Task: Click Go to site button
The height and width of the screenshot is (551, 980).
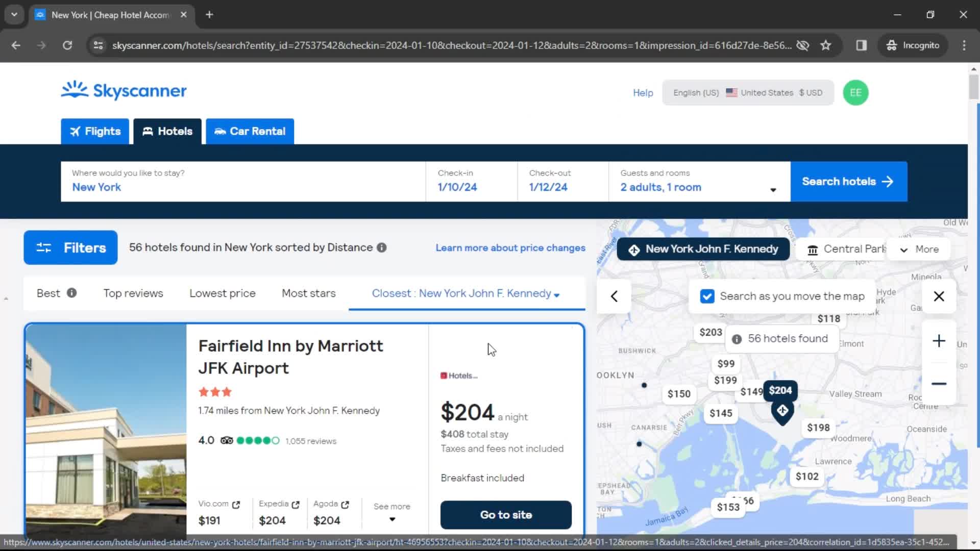Action: (x=506, y=515)
